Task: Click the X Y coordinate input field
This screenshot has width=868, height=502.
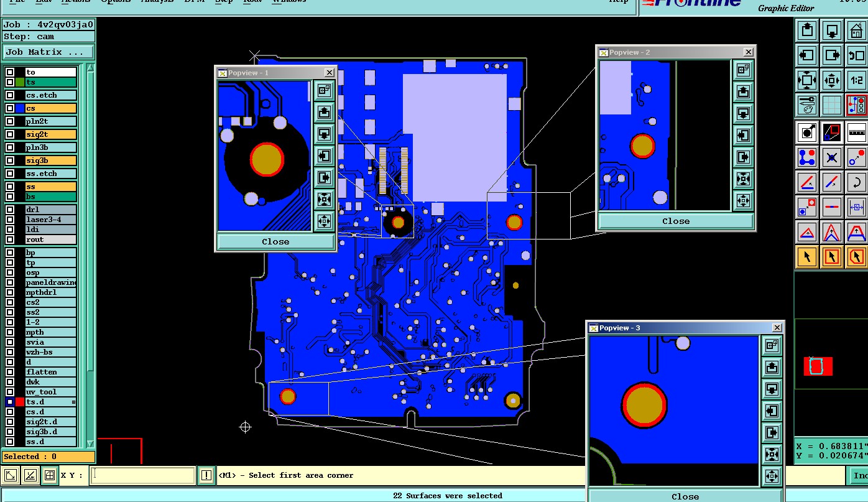Action: [143, 476]
